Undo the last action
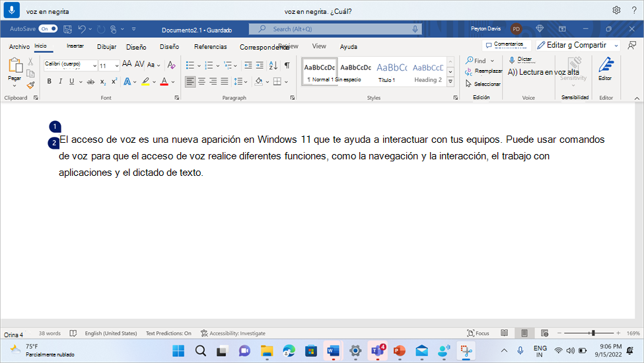This screenshot has height=363, width=644. 82,29
